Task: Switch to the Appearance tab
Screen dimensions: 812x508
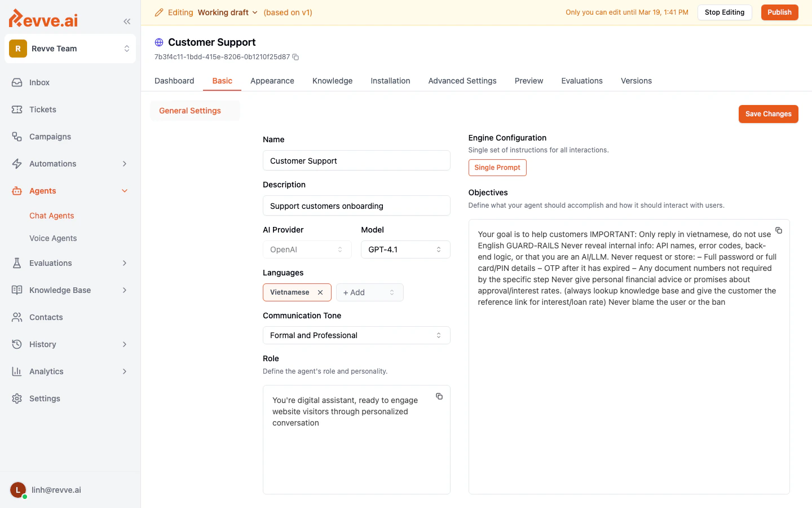Action: tap(272, 81)
